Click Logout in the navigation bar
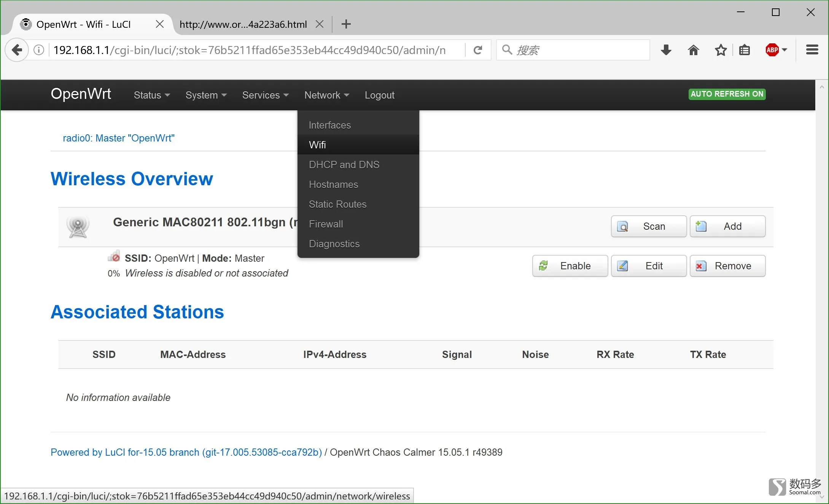This screenshot has height=504, width=829. pos(380,95)
